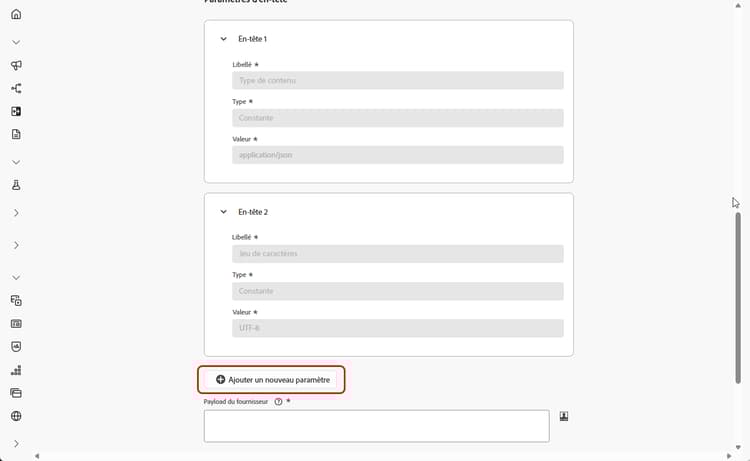Click the Libellé field with Type de contenu
Viewport: 750px width, 461px height.
coord(397,80)
